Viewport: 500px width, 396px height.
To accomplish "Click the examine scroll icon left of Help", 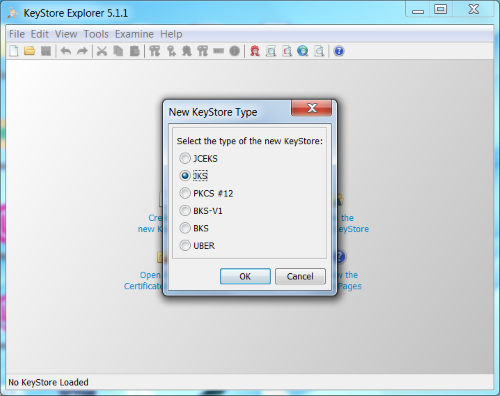I will pos(319,51).
